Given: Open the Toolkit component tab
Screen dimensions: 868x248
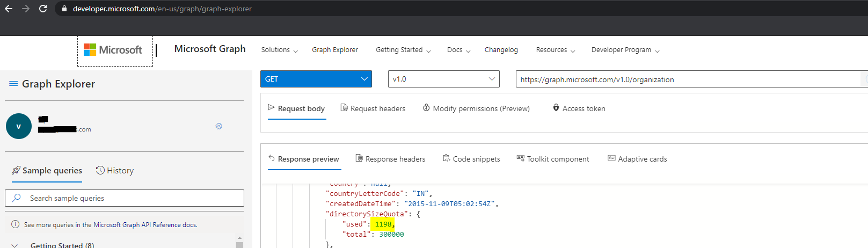Looking at the screenshot, I should coord(552,159).
